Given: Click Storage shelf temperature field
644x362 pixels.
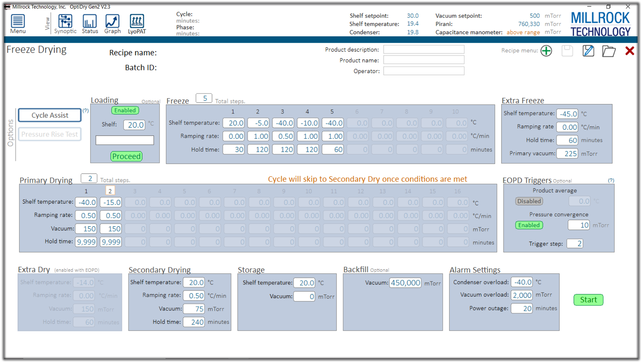Looking at the screenshot, I should tap(304, 283).
